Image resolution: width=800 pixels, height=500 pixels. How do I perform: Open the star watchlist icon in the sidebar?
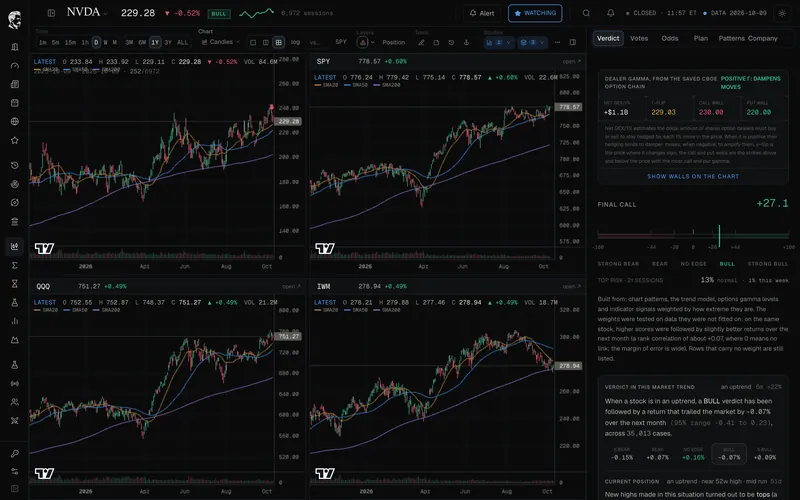pos(15,140)
